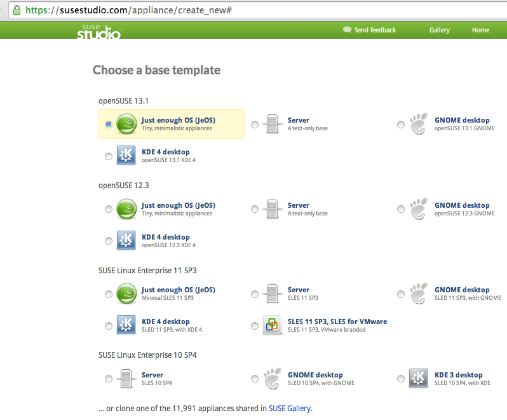
Task: Select the openSUSE 13.1 KDE 4 radio button
Action: click(x=109, y=156)
